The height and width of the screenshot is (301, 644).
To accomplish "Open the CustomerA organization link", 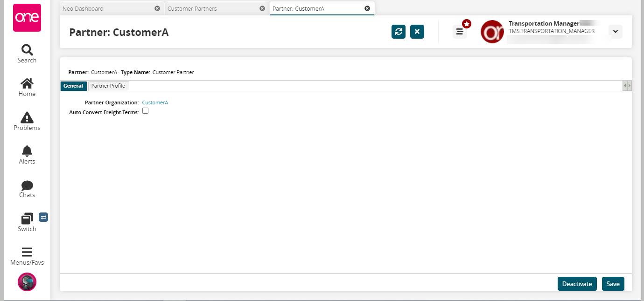I will coord(155,103).
